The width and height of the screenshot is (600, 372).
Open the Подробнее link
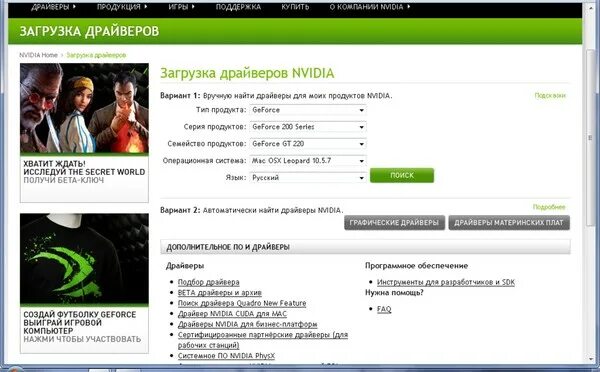[549, 207]
